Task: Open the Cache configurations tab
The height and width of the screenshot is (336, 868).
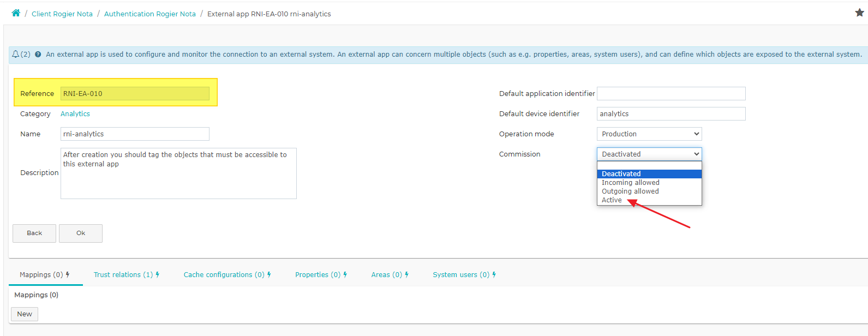Action: pos(228,275)
